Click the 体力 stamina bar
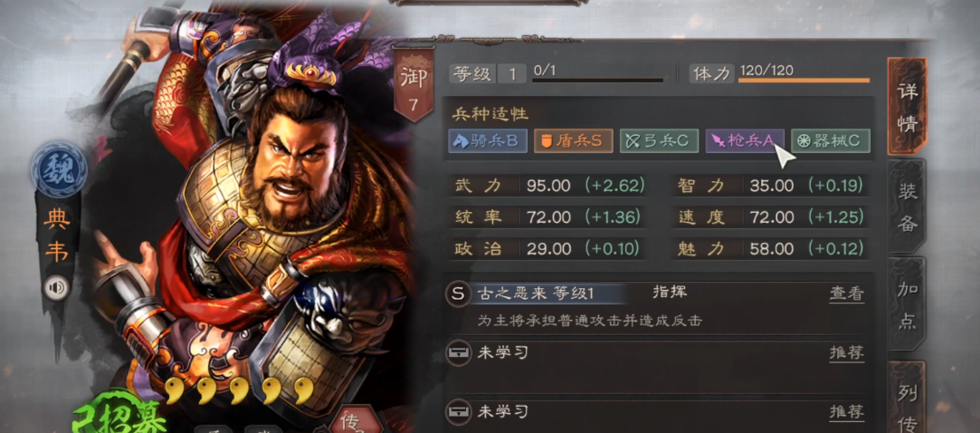 tap(804, 80)
